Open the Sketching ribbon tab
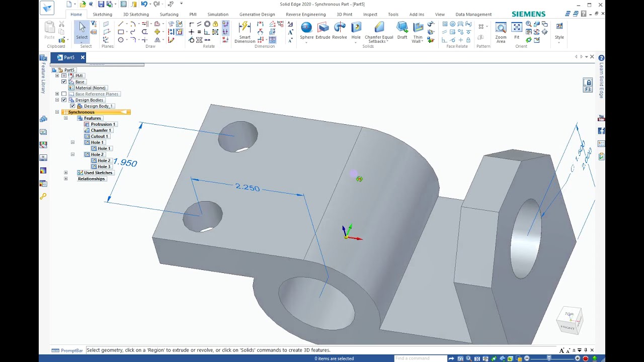The image size is (644, 362). 102,14
